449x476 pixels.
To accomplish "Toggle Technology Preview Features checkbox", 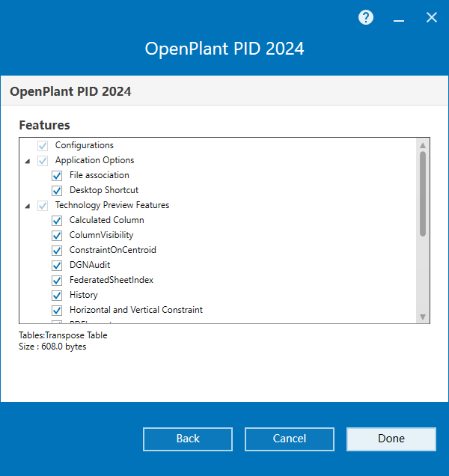I will 43,206.
